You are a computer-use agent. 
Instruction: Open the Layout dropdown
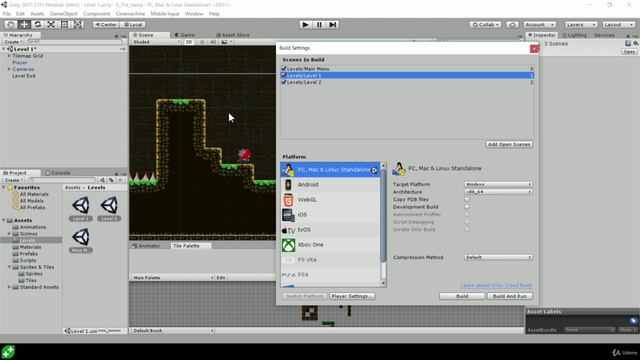(618, 24)
